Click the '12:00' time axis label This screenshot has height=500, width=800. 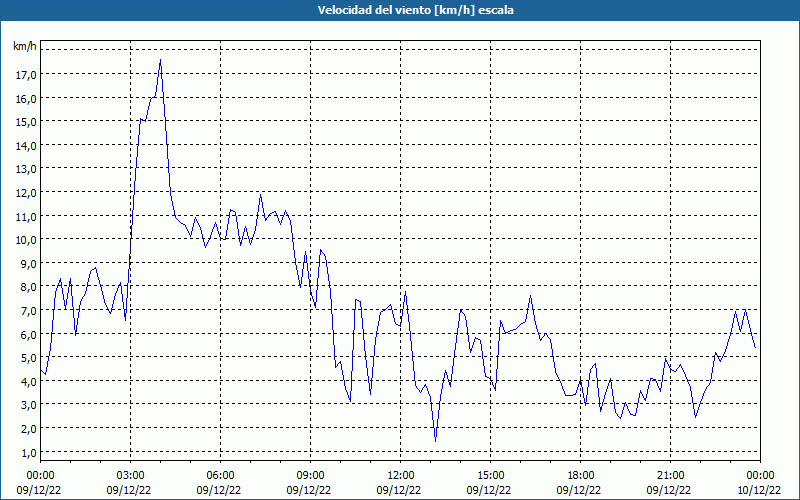point(401,476)
